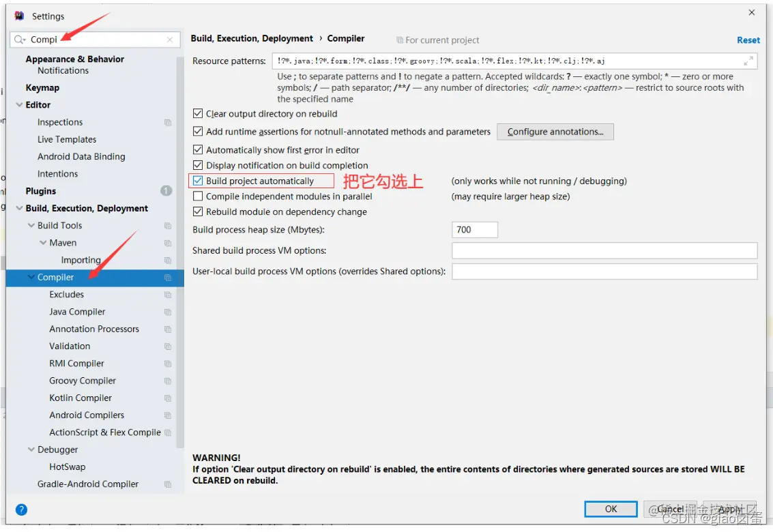Image resolution: width=773 pixels, height=532 pixels.
Task: Select Android Data Binding entry
Action: 81,157
